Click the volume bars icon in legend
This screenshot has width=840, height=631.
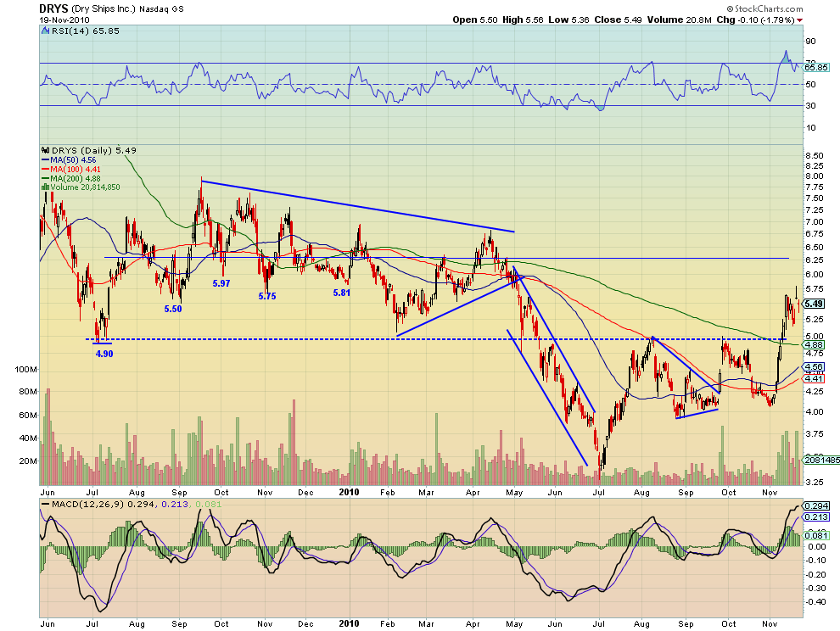point(46,187)
